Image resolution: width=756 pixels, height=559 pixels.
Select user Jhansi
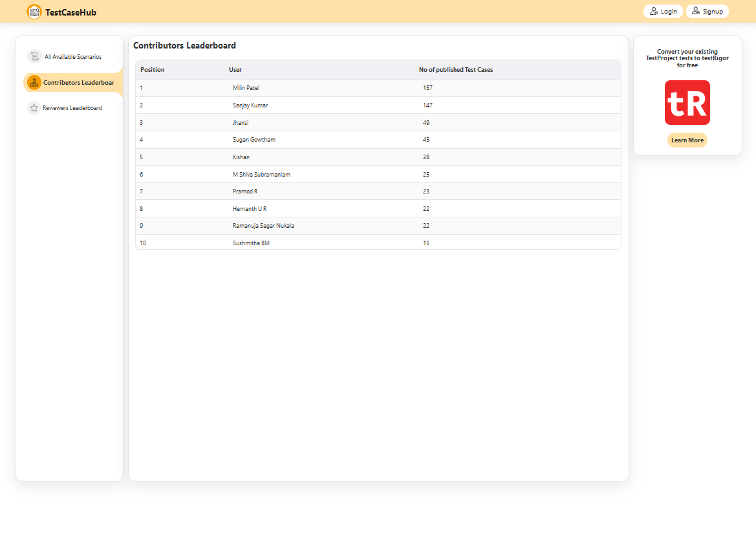pos(241,122)
